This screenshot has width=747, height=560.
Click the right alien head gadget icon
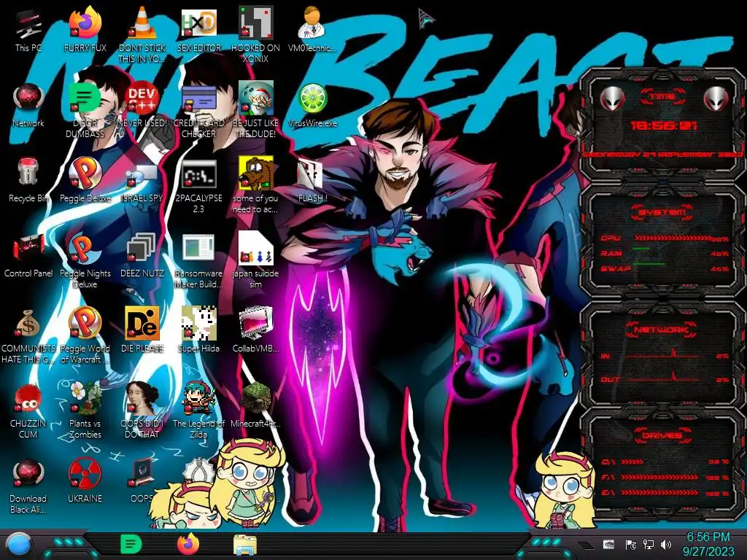click(716, 98)
